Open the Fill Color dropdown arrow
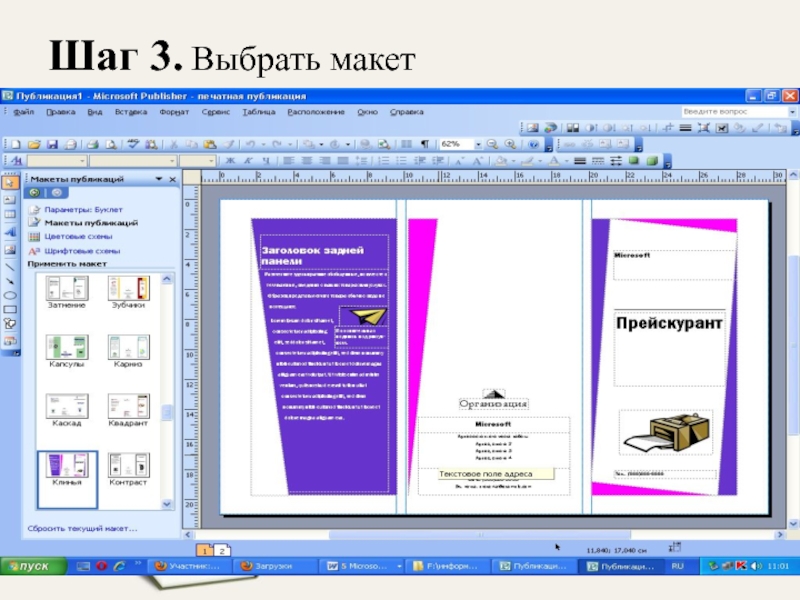This screenshot has height=600, width=800. pos(513,161)
